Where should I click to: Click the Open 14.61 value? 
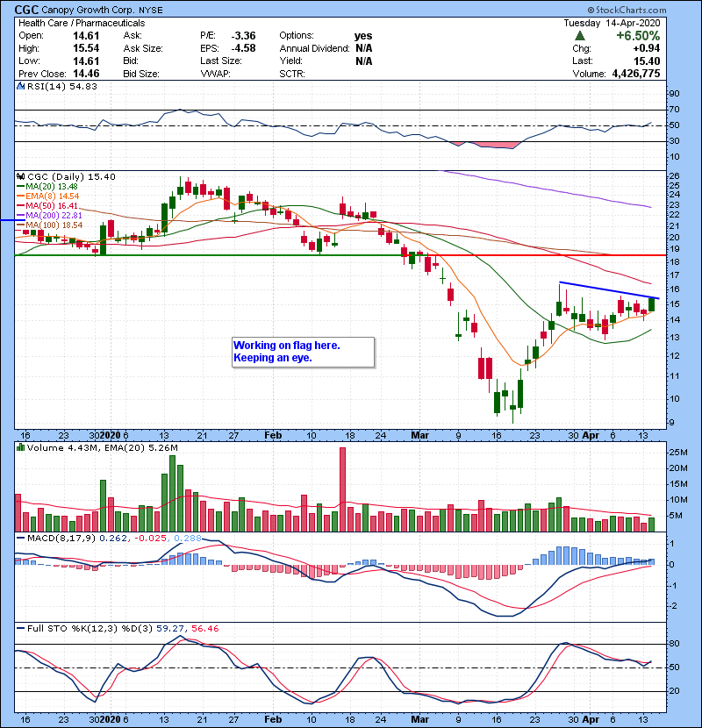click(x=86, y=35)
